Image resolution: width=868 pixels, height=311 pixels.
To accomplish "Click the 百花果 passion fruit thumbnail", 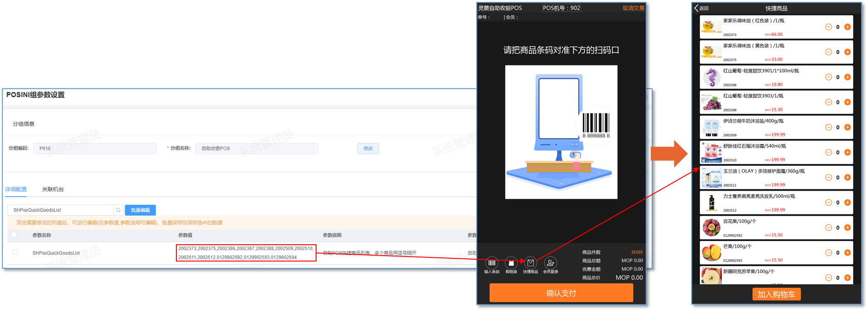I will pyautogui.click(x=711, y=227).
